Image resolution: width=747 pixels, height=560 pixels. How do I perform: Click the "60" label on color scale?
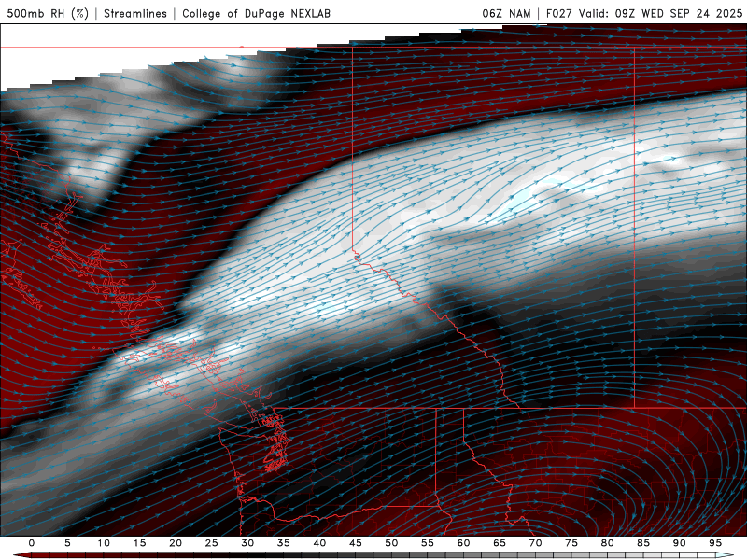[463, 543]
